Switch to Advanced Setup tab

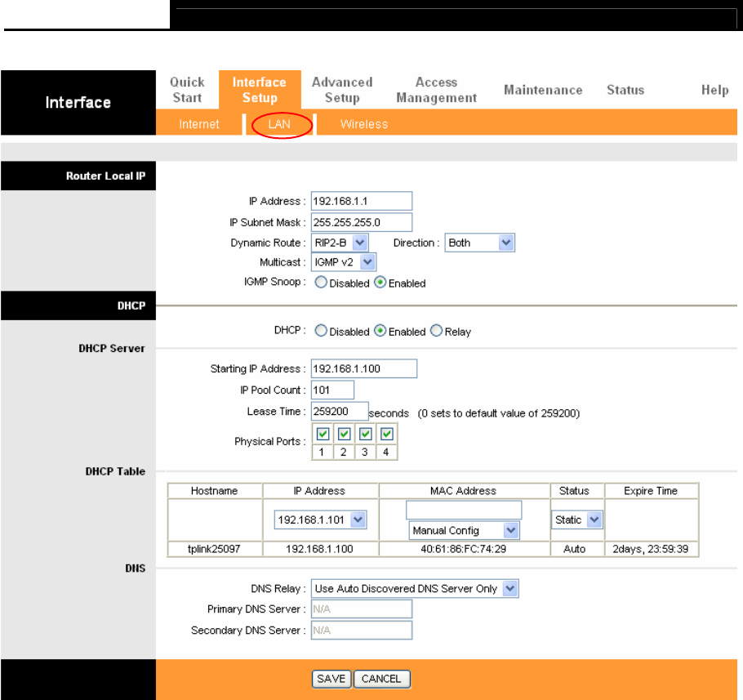(342, 90)
